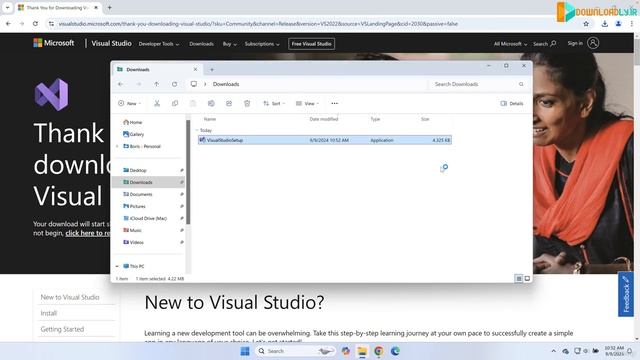Click the Cut icon in Explorer toolbar

pyautogui.click(x=157, y=104)
